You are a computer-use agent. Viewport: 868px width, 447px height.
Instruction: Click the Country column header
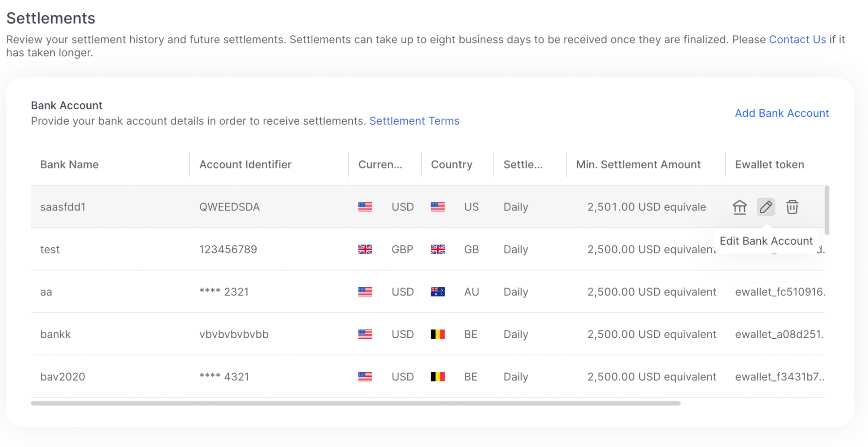(452, 164)
